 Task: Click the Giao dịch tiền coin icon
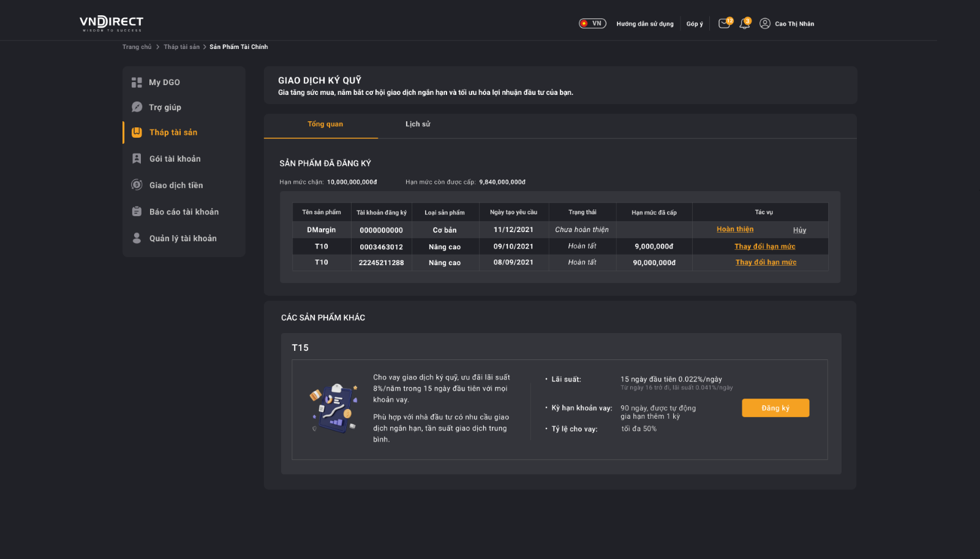pos(137,185)
